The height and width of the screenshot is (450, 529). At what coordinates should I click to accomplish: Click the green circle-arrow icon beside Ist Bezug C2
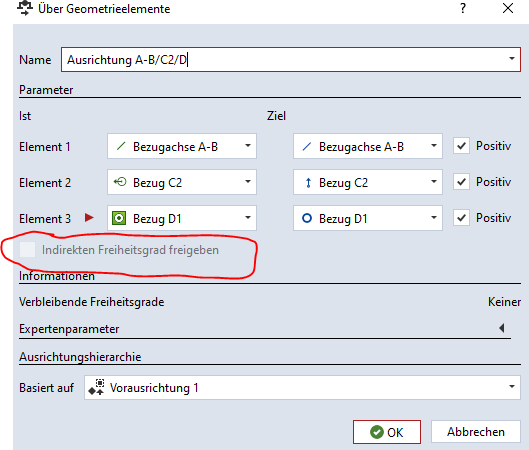click(120, 182)
